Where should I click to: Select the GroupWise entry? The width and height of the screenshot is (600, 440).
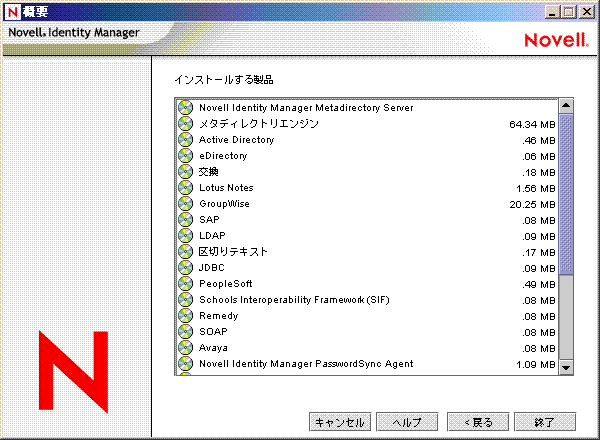(x=367, y=204)
